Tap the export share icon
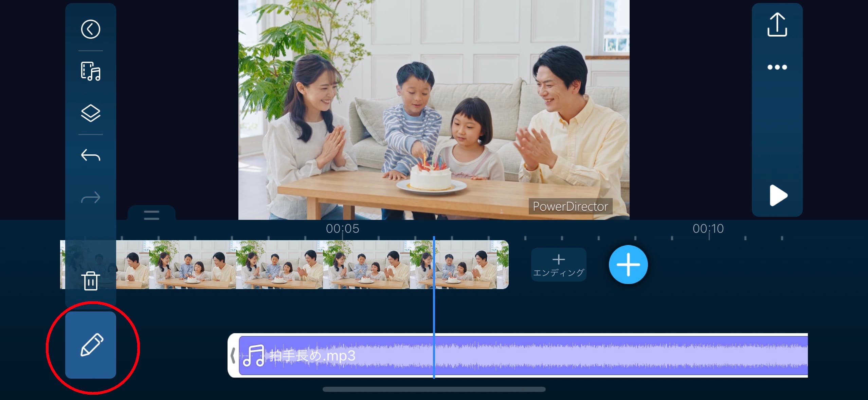Image resolution: width=868 pixels, height=400 pixels. click(x=777, y=25)
